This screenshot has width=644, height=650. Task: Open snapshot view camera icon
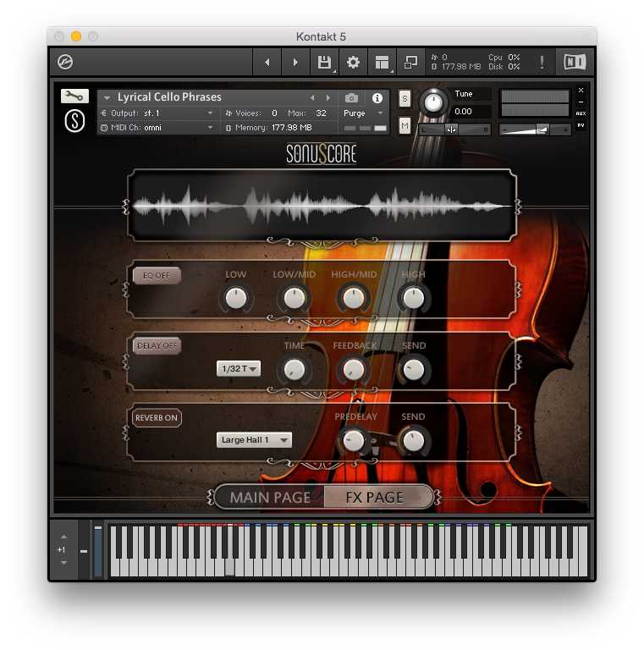click(351, 98)
